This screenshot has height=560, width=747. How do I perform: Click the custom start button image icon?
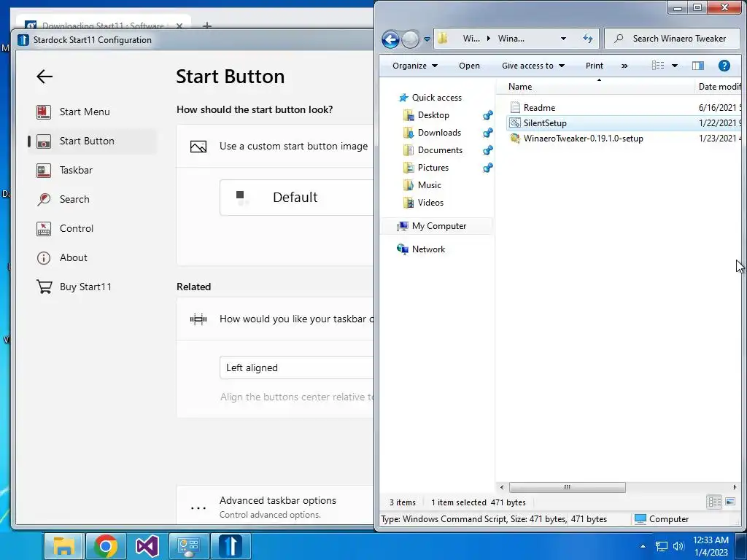[x=198, y=147]
